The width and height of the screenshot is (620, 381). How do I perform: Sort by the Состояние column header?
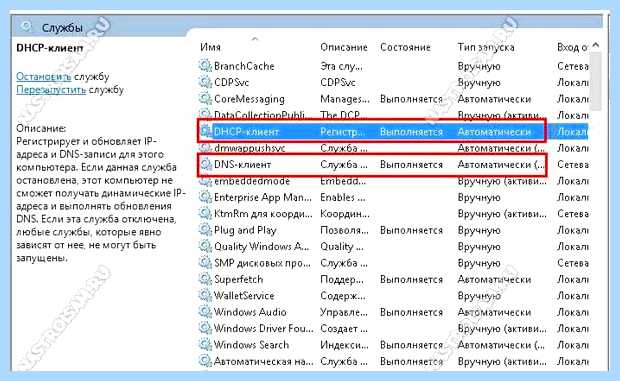coord(405,47)
